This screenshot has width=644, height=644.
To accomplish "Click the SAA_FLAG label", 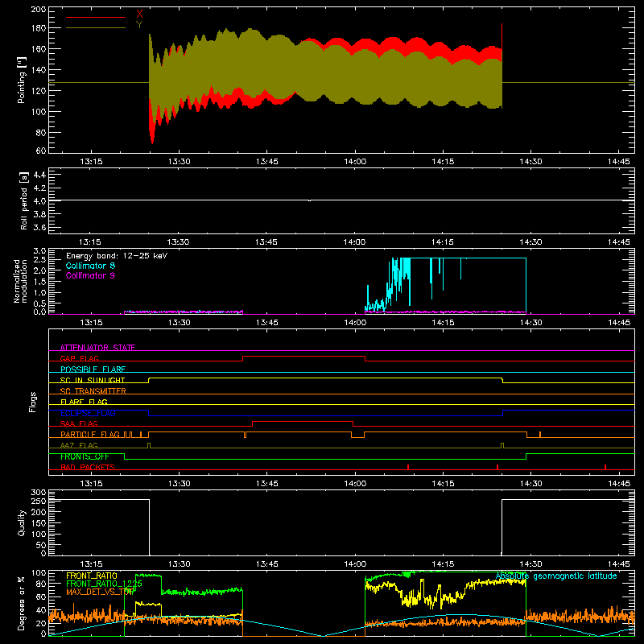I will (x=79, y=423).
